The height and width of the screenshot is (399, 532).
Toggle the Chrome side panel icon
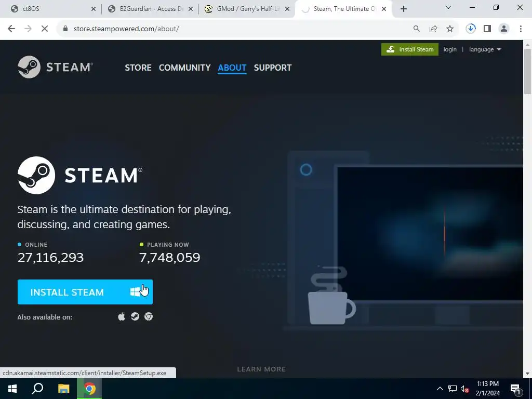[487, 29]
